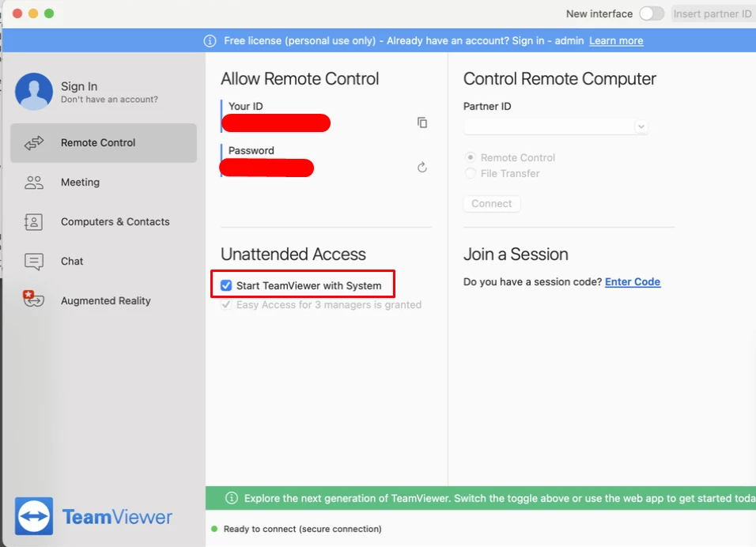This screenshot has width=756, height=547.
Task: Click the Your ID label
Action: click(245, 106)
